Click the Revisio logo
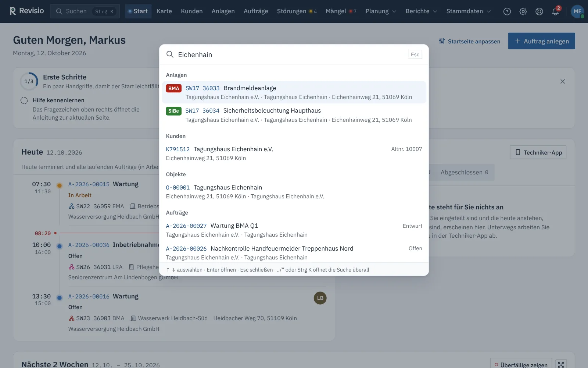Viewport: 588px width, 368px height. (x=26, y=11)
